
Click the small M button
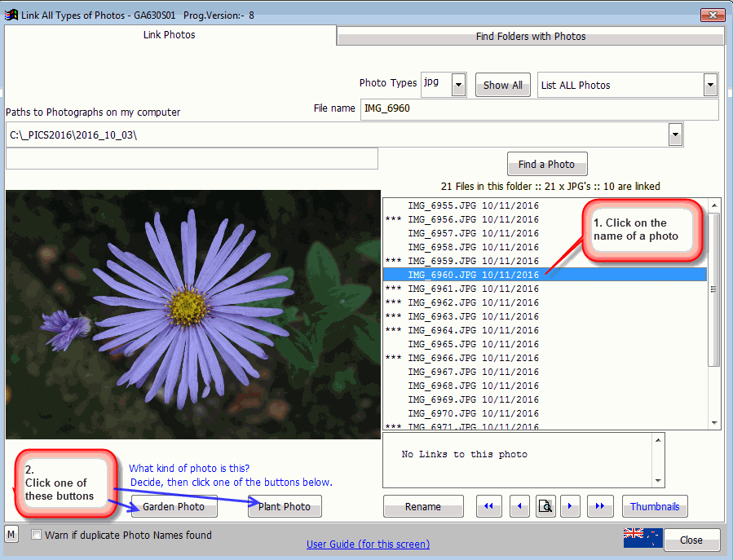point(11,534)
